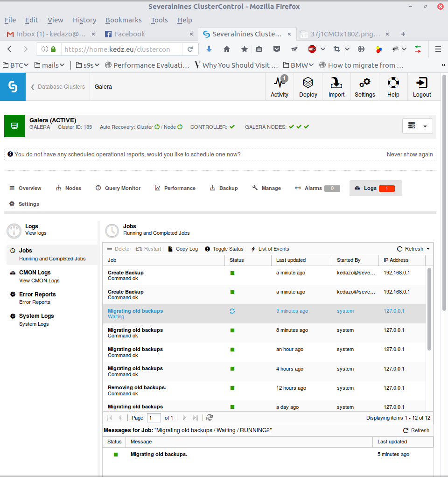Toggle Cluster auto recovery power icon

pyautogui.click(x=157, y=127)
